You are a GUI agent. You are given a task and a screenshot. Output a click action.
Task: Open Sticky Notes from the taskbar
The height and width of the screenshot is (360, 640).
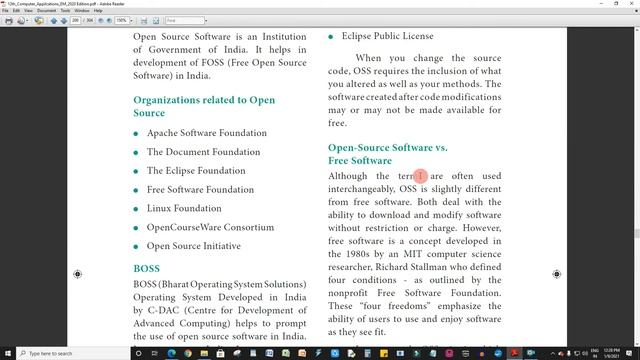pyautogui.click(x=384, y=353)
